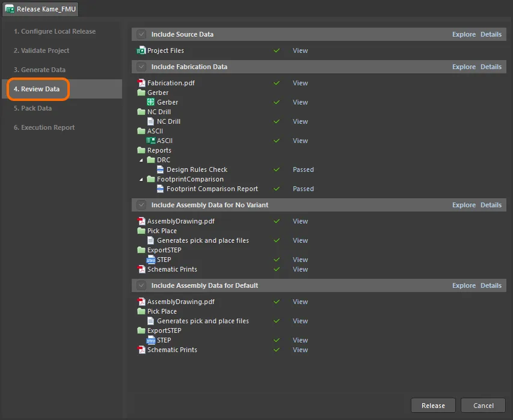
Task: Switch to the Release Kame_FMU tab
Action: pyautogui.click(x=40, y=9)
